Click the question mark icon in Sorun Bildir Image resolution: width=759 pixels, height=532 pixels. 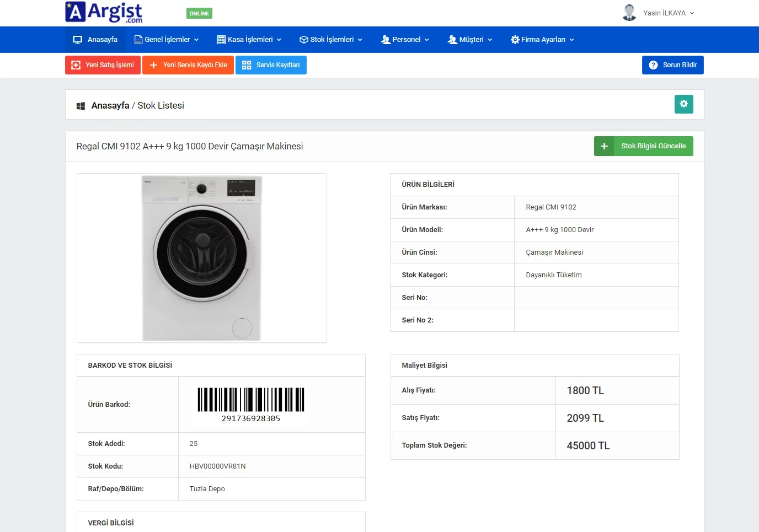coord(653,65)
